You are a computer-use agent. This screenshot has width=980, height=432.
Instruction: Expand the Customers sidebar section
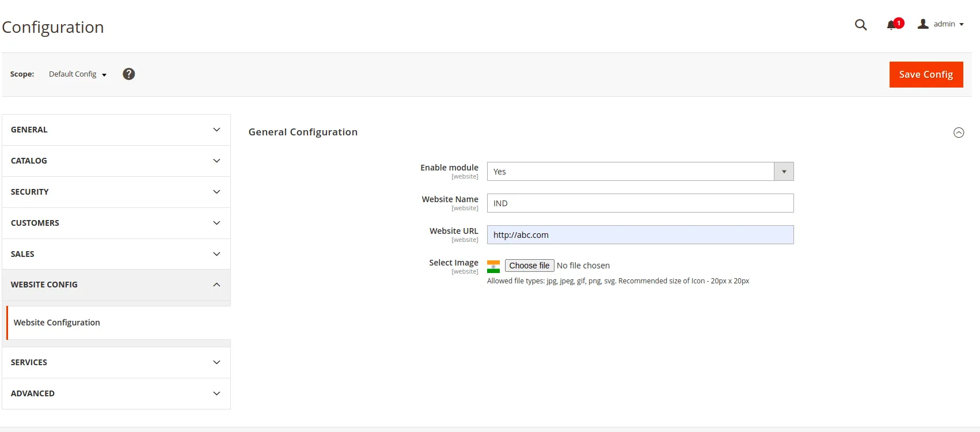(x=116, y=223)
